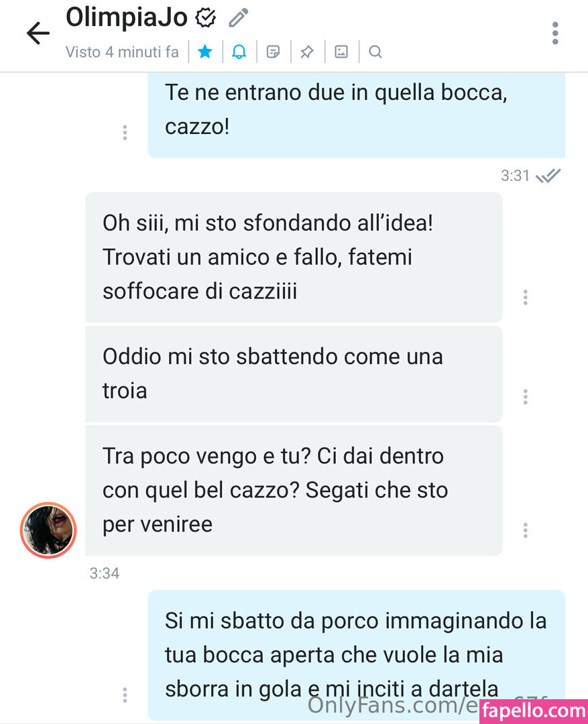Go back using the left arrow
This screenshot has height=724, width=588.
coord(38,34)
